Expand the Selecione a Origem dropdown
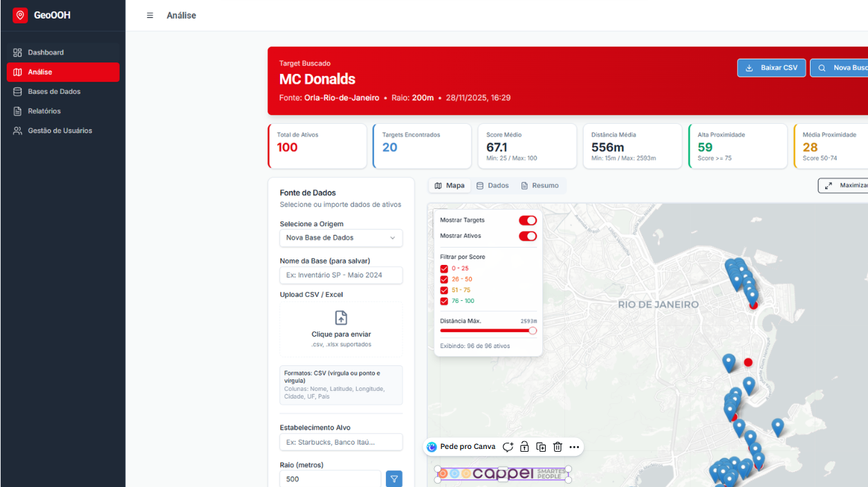The image size is (868, 487). tap(341, 238)
